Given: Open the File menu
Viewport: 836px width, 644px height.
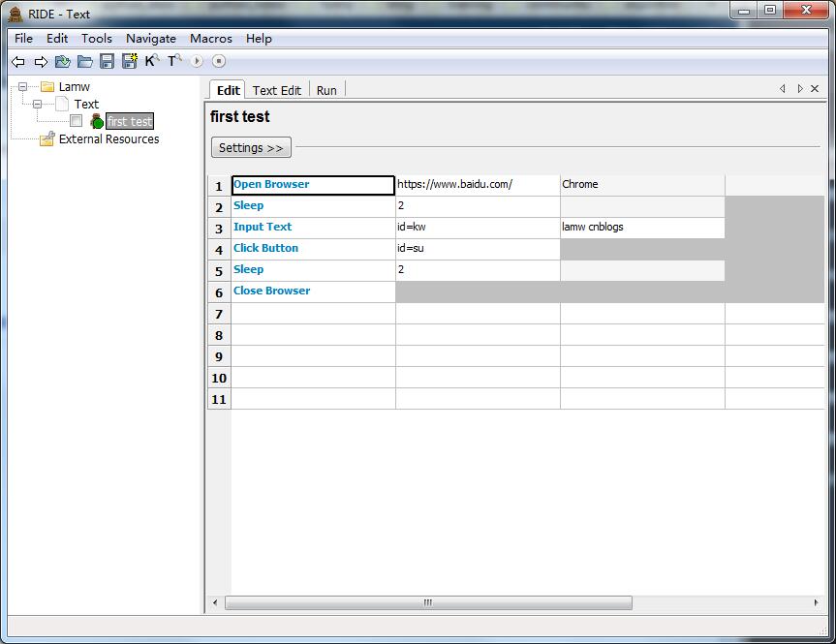Looking at the screenshot, I should (23, 39).
